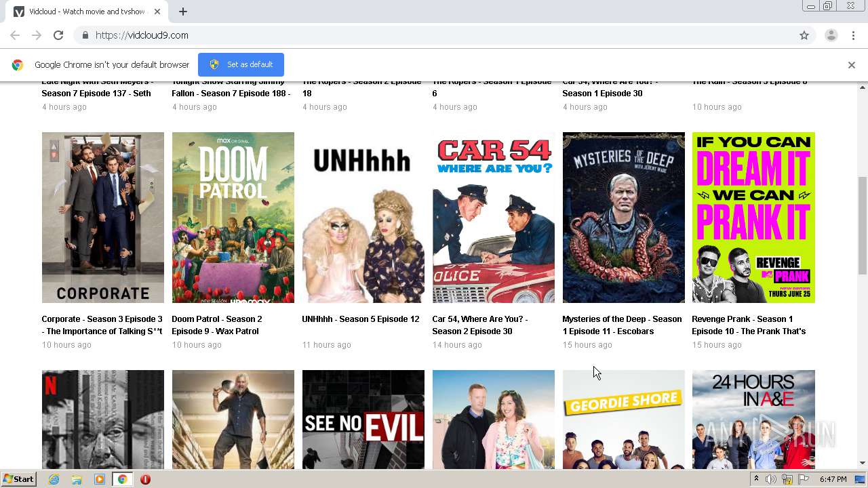This screenshot has height=488, width=868.
Task: Open Revenge Prank Season 1 Episode 10 link
Action: tap(749, 325)
